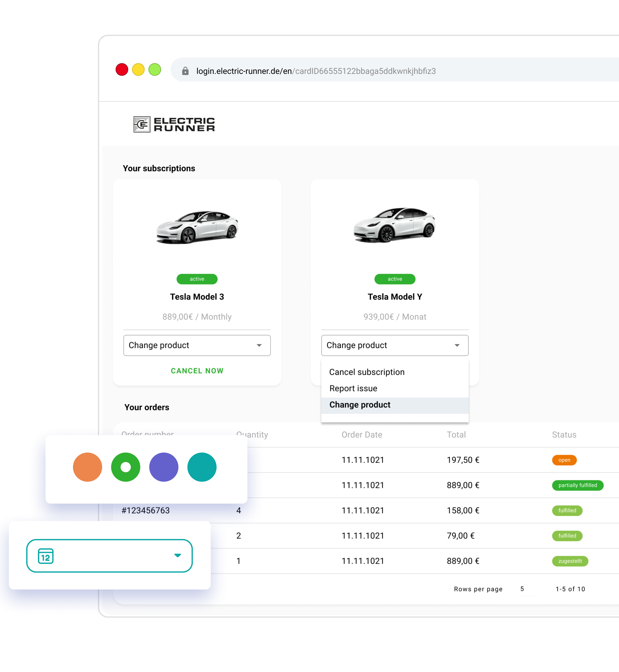
Task: Click the calendar icon in the date picker
Action: pos(46,556)
